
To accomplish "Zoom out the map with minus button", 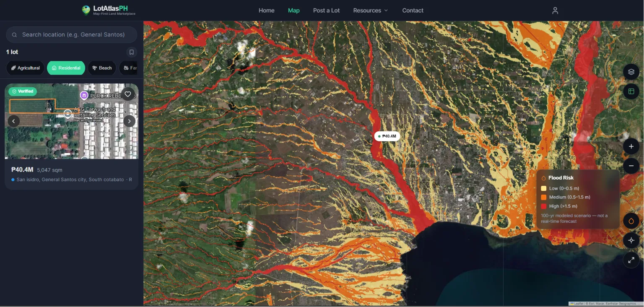I will (631, 166).
